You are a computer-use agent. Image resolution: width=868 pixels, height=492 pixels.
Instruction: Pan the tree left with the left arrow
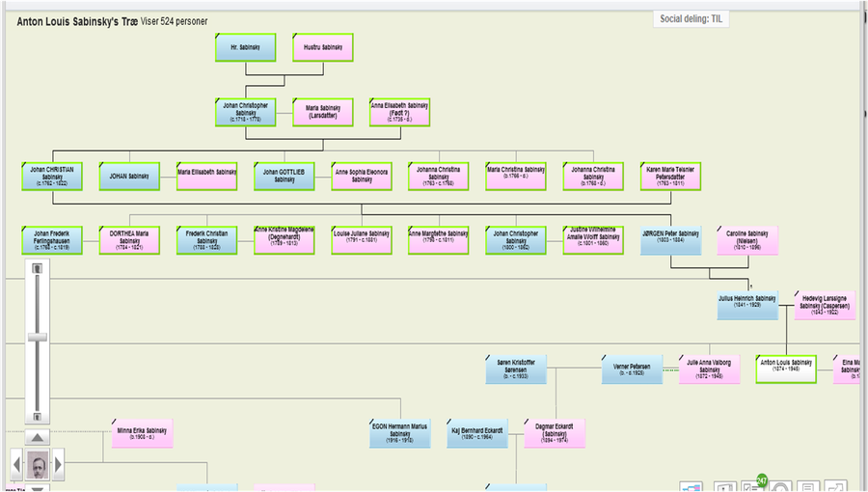pyautogui.click(x=16, y=464)
